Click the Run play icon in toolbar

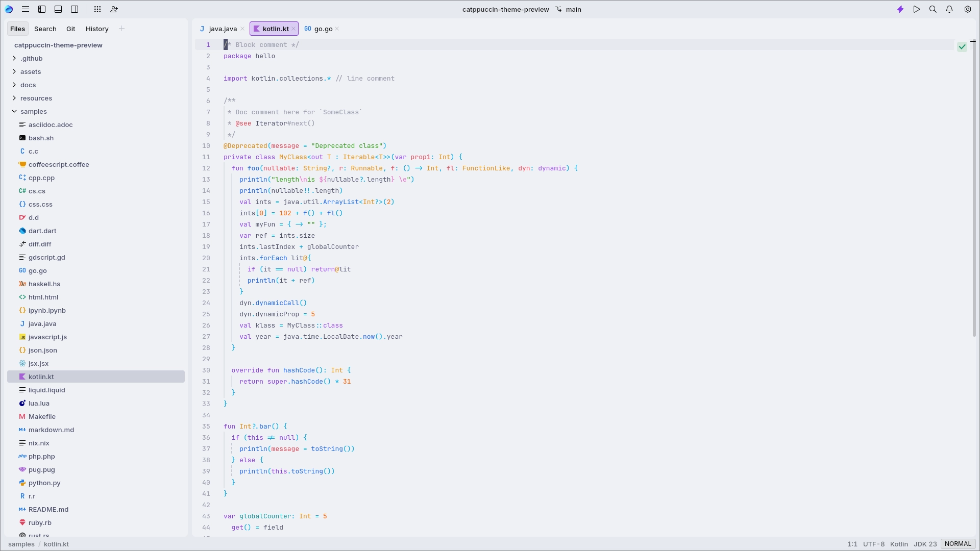click(x=917, y=9)
